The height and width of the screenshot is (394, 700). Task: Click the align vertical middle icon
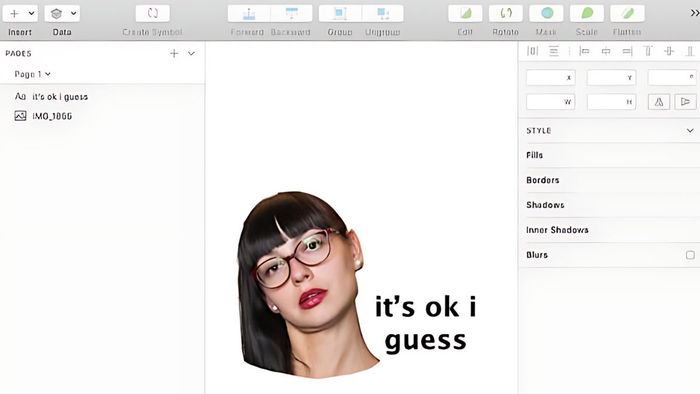pyautogui.click(x=669, y=51)
